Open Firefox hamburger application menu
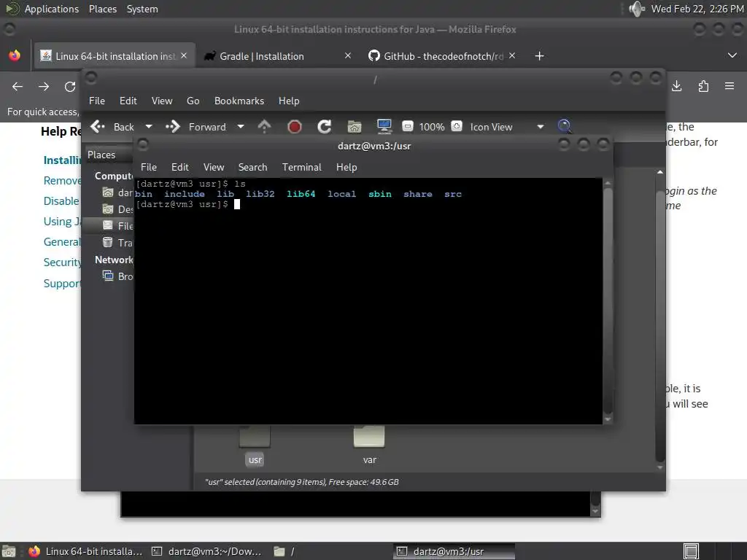 [729, 86]
